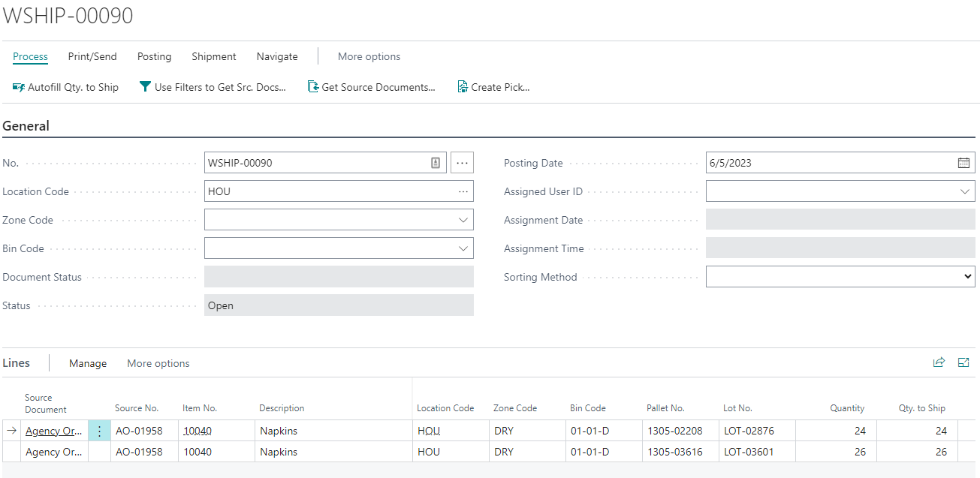Click the No. field assist-edit ellipsis button
980x478 pixels.
pos(462,163)
